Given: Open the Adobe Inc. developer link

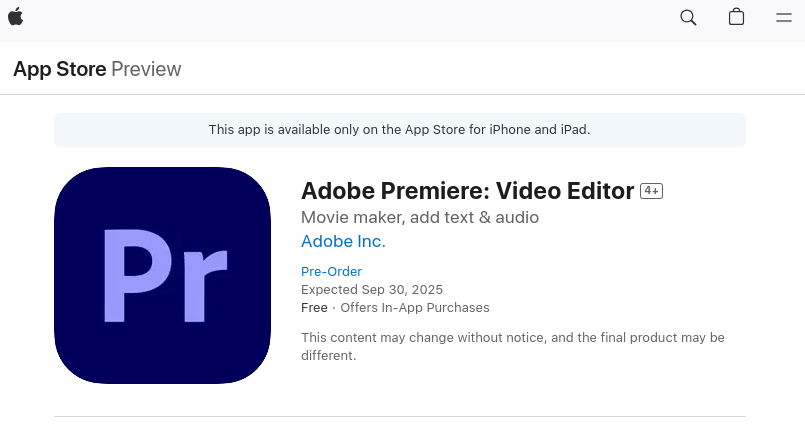Looking at the screenshot, I should point(343,241).
